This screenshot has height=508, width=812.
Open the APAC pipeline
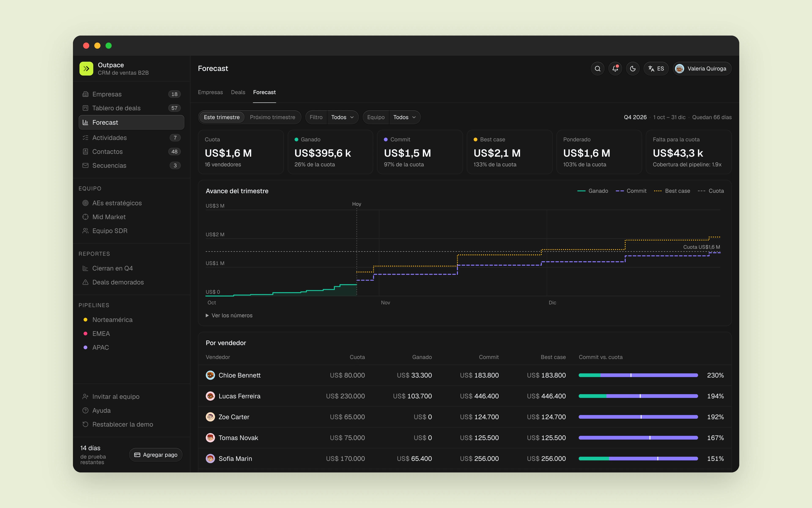pos(132,347)
